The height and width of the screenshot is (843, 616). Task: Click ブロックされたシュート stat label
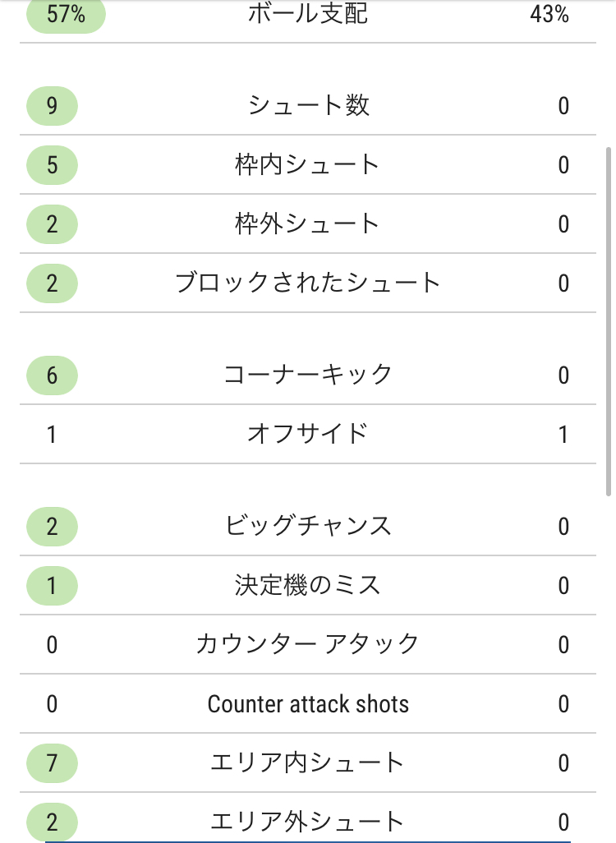pos(308,283)
